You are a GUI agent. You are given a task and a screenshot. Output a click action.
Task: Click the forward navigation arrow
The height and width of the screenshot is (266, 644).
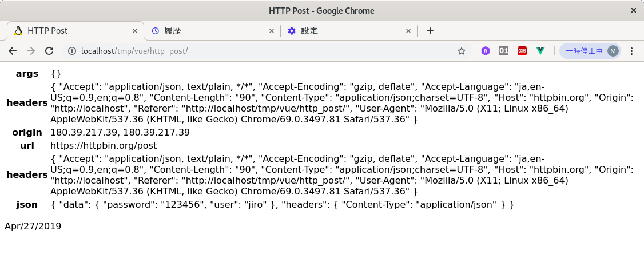click(x=31, y=51)
